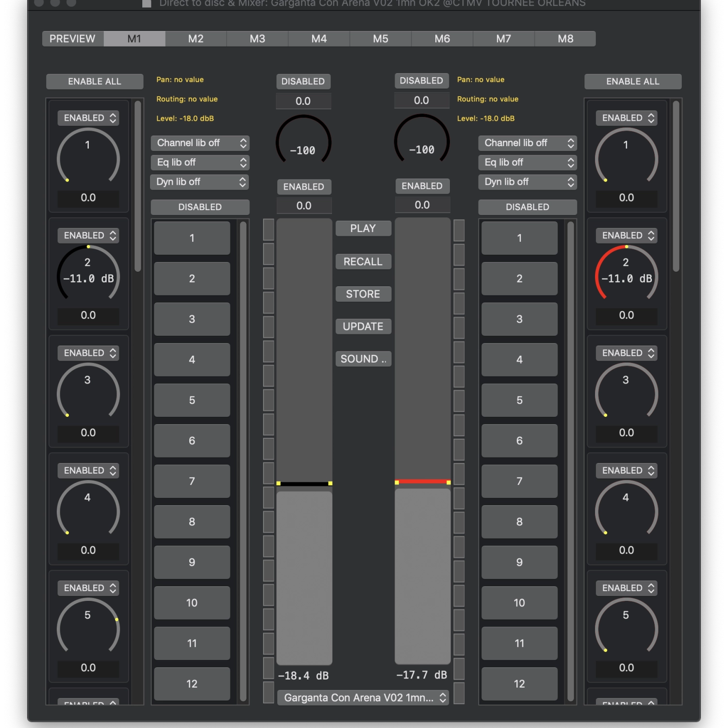The width and height of the screenshot is (728, 728).
Task: Select preset 12 in left list
Action: point(192,684)
